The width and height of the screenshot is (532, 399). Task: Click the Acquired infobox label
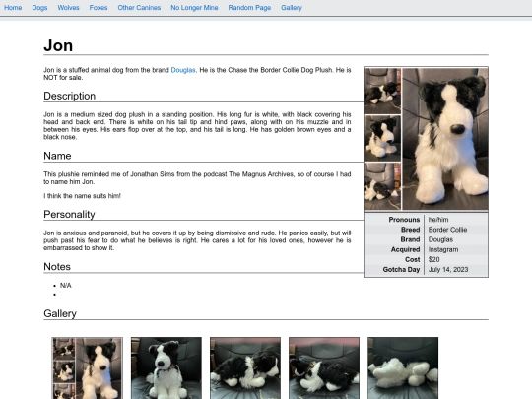(405, 249)
